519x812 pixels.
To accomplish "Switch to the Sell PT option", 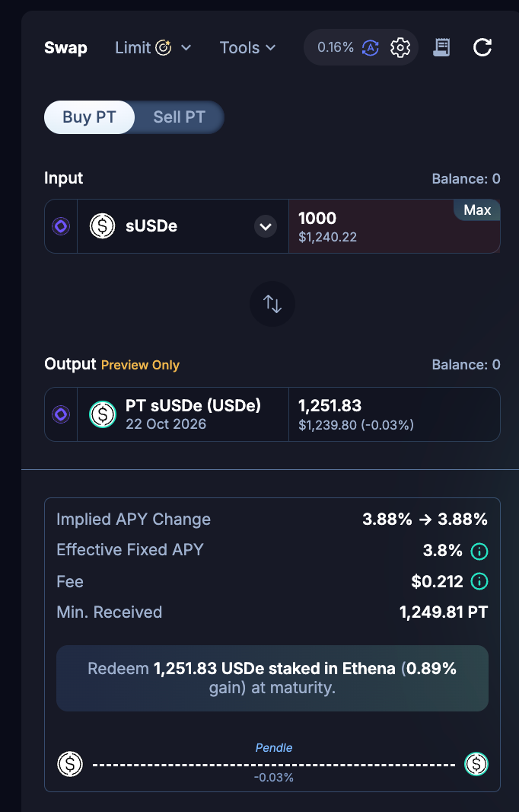I will tap(179, 117).
